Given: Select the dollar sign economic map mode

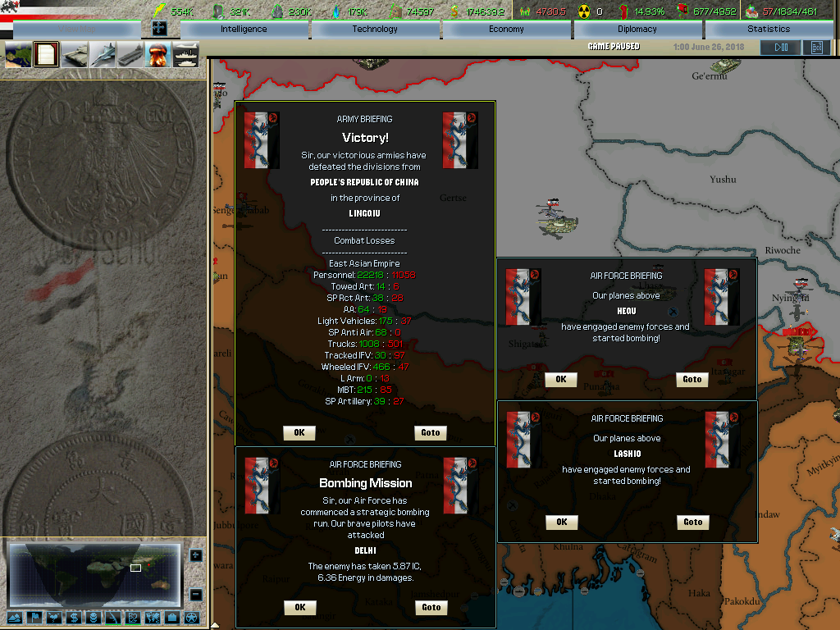Looking at the screenshot, I should (x=73, y=617).
